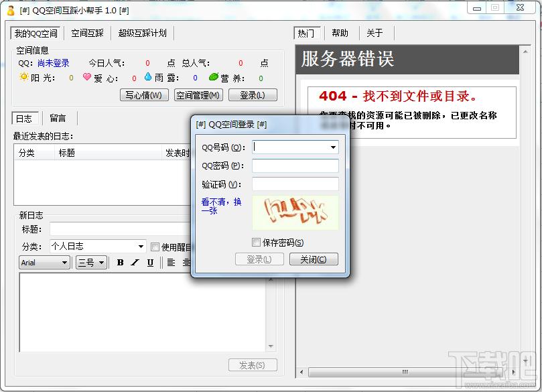Viewport: 542px width, 392px height.
Task: Click the browser pane scroll-left arrow
Action: tap(301, 372)
